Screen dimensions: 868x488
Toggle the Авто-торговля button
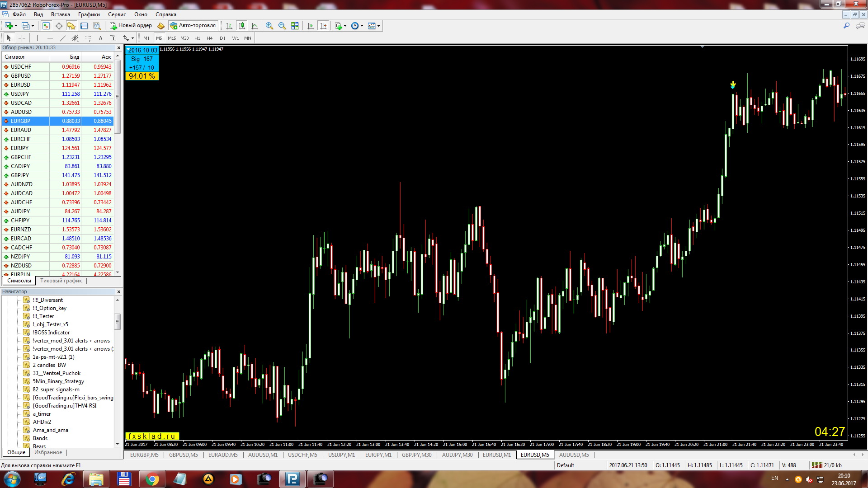click(x=193, y=26)
